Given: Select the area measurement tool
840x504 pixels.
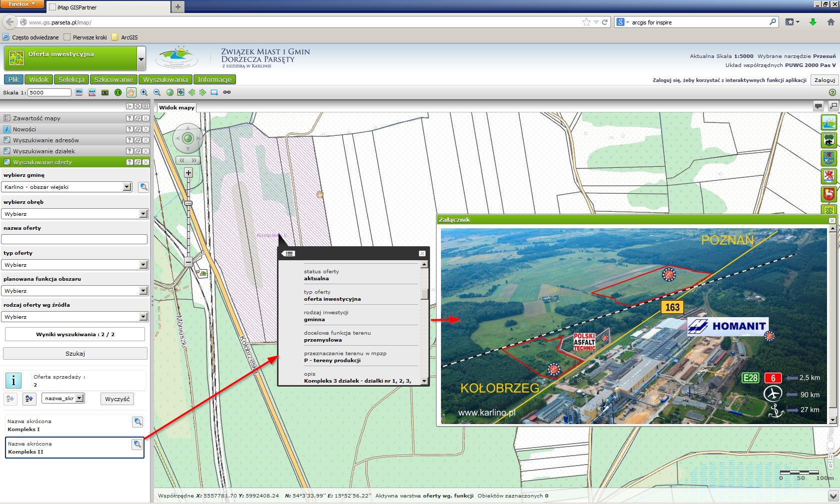Looking at the screenshot, I should tap(92, 92).
